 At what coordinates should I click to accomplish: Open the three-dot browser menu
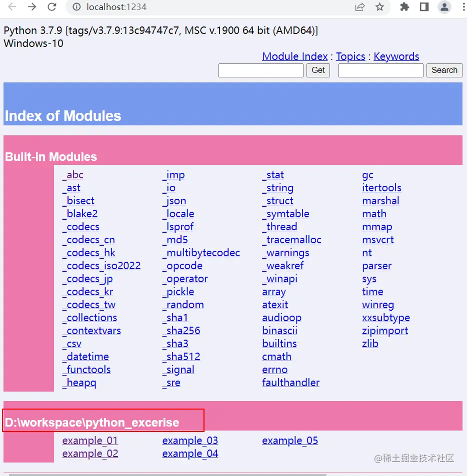461,7
